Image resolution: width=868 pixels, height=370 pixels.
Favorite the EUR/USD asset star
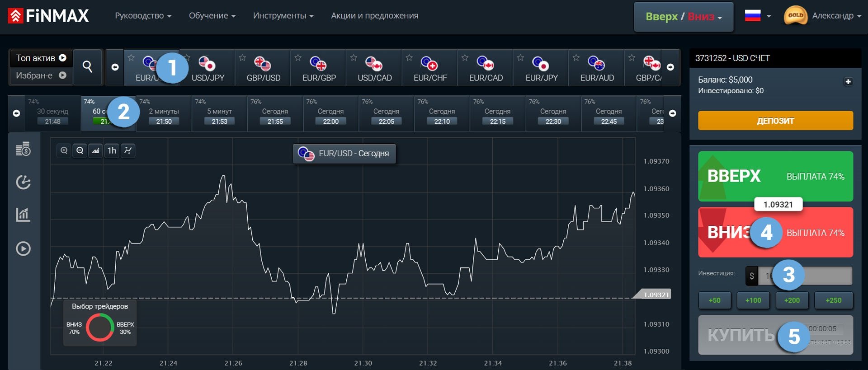131,57
